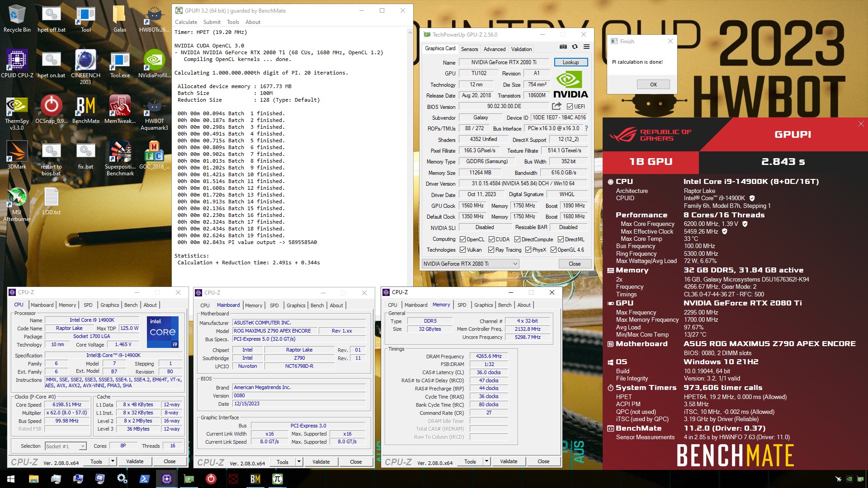Click OK in Finish dialog
This screenshot has height=488, width=868.
coord(653,84)
